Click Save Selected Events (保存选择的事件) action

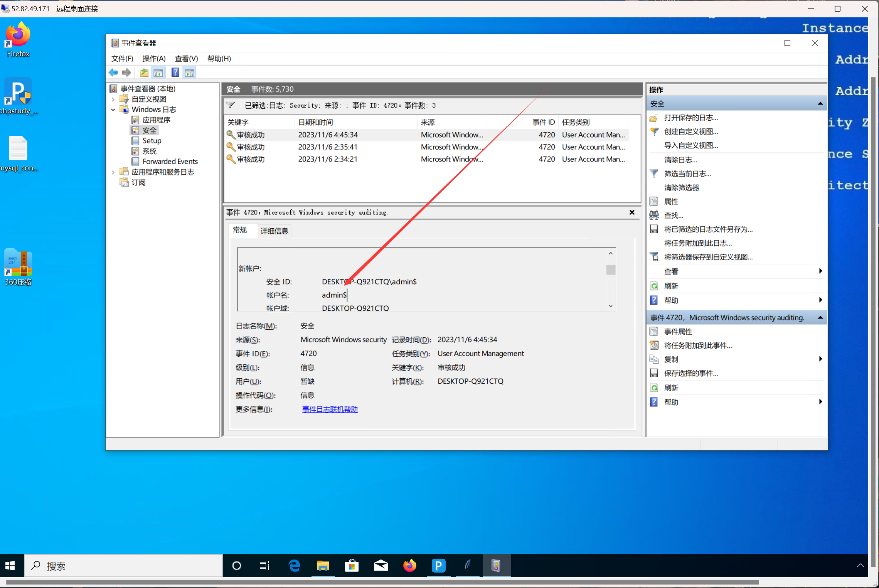pyautogui.click(x=690, y=373)
